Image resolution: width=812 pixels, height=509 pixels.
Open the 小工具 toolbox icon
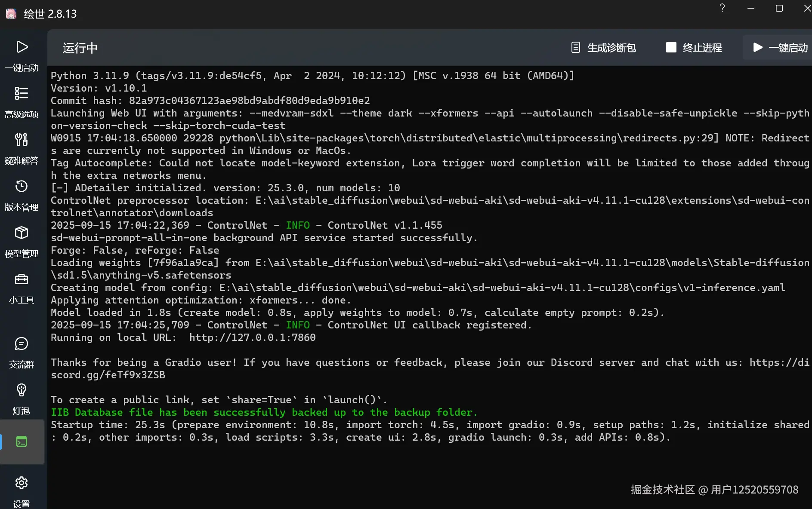click(22, 279)
